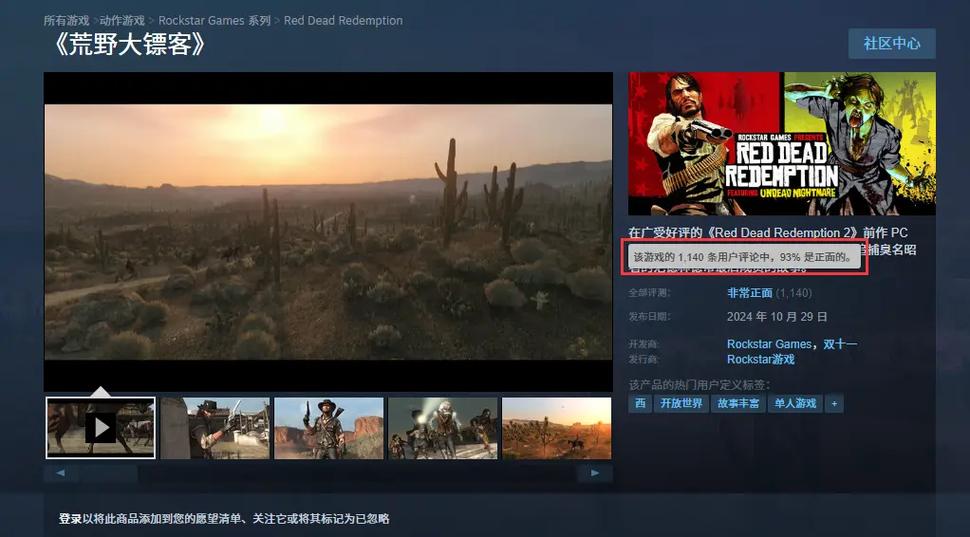Open the 双十一 developer link
The image size is (970, 537).
point(840,344)
